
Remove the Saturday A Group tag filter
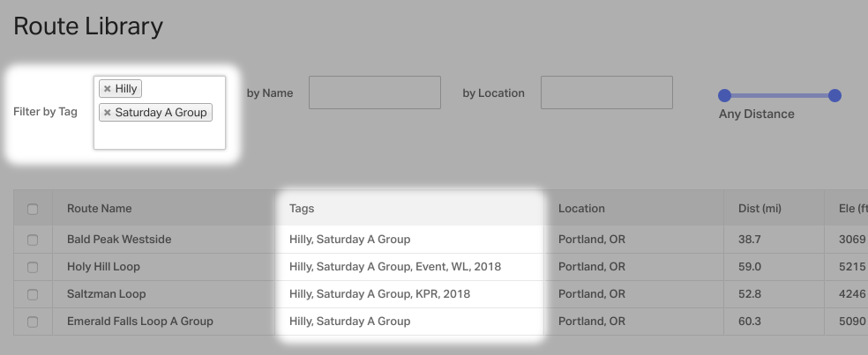click(x=108, y=112)
